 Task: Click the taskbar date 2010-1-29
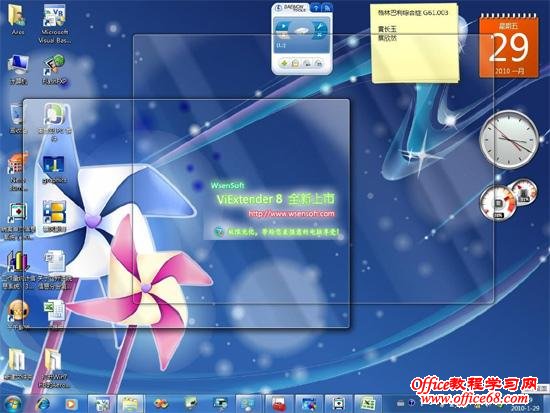point(525,408)
